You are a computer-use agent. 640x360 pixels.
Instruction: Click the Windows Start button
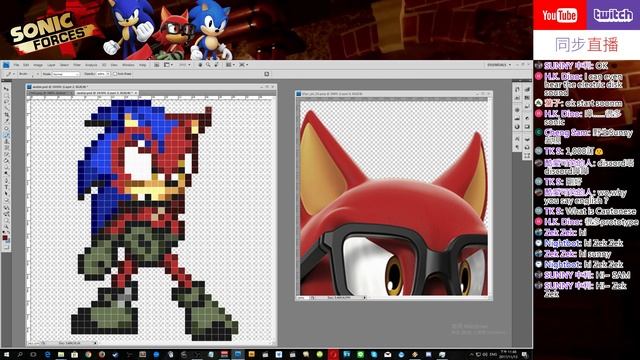click(7, 354)
